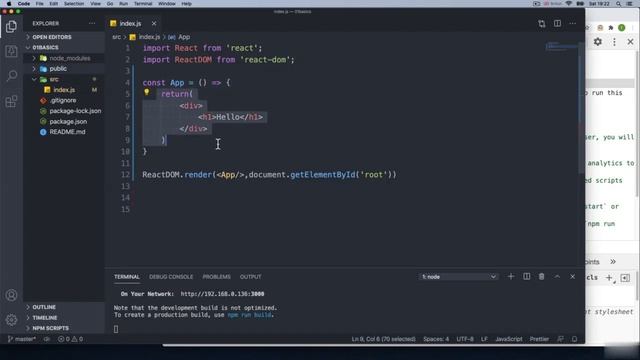Kill the terminal with trash icon
Viewport: 640px width, 360px height.
542,276
